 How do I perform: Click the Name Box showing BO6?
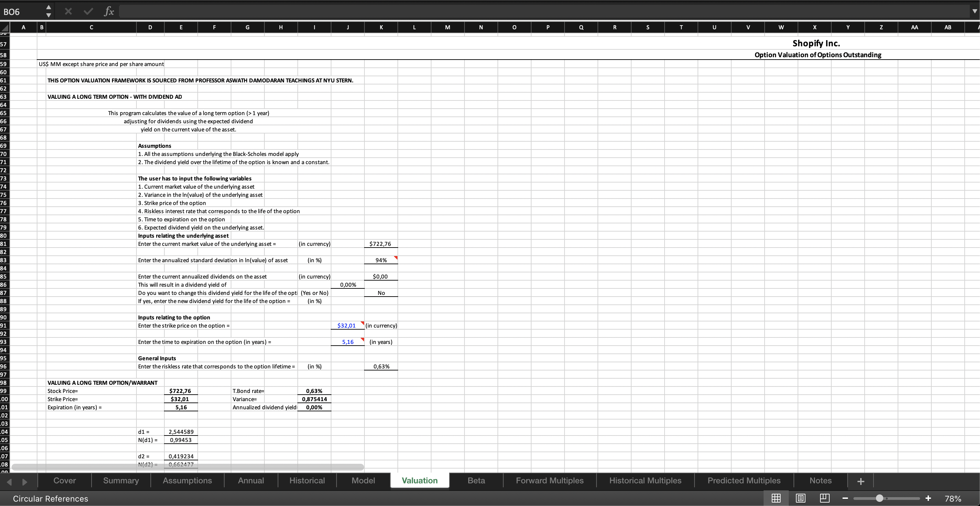click(23, 12)
